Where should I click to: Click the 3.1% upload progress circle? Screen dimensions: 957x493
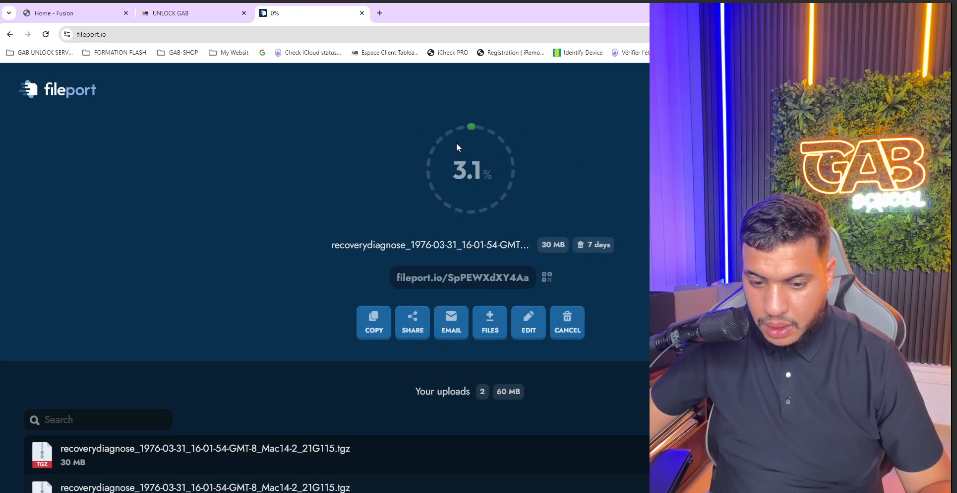[x=471, y=170]
